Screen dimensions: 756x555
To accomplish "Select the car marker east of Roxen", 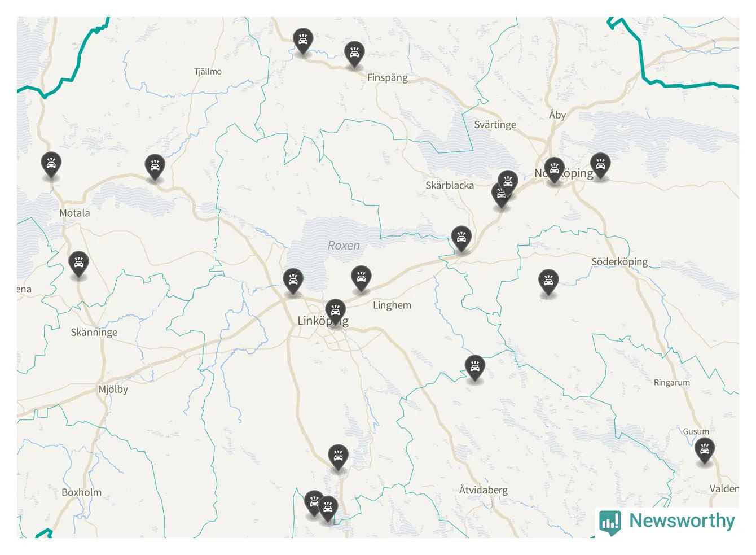I will 461,239.
